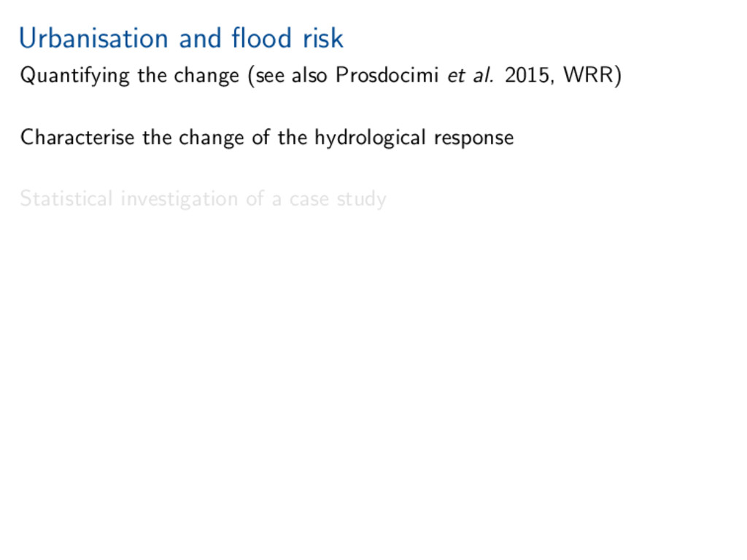Click the word 'Urbanisation' in the title
This screenshot has height=560, width=747.
(95, 38)
